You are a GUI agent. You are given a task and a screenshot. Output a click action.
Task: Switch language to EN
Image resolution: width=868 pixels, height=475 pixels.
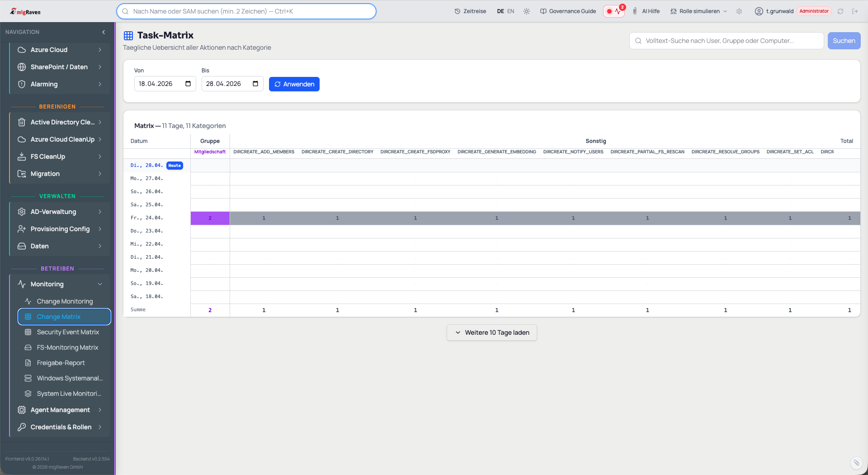[510, 11]
